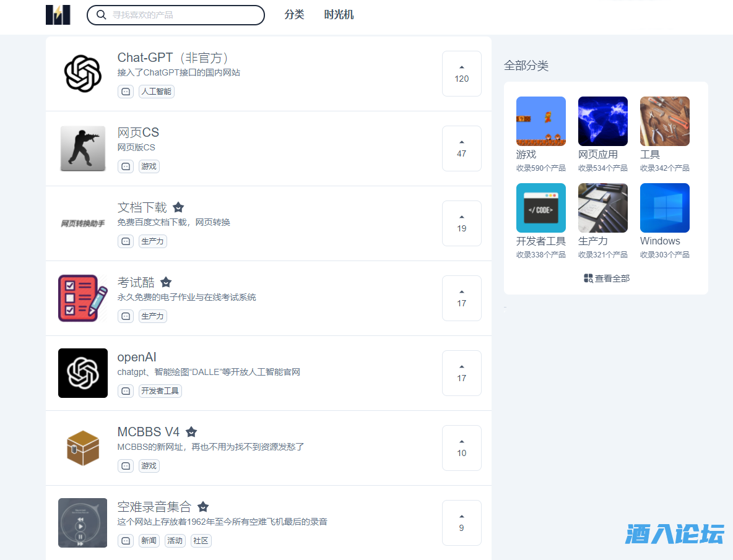Select 生产力 tag under 考试酷

(x=153, y=316)
